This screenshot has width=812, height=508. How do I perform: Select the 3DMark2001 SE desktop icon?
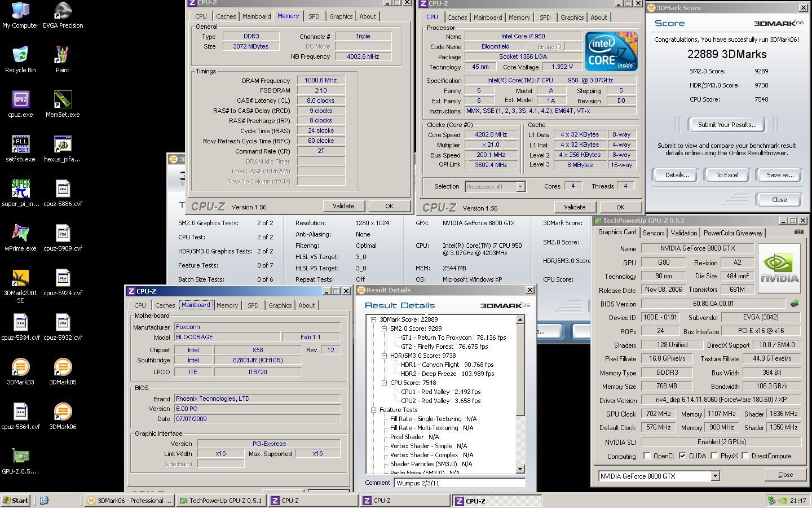20,286
